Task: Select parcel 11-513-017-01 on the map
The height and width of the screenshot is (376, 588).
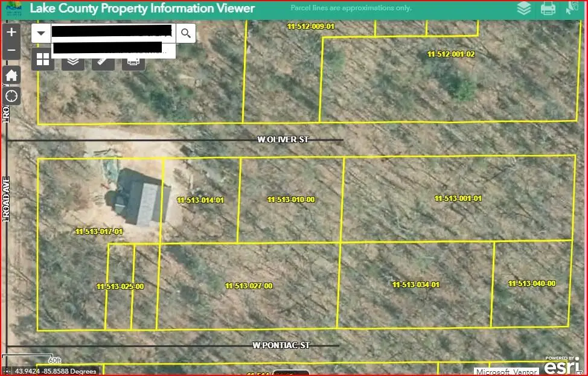Action: click(98, 231)
